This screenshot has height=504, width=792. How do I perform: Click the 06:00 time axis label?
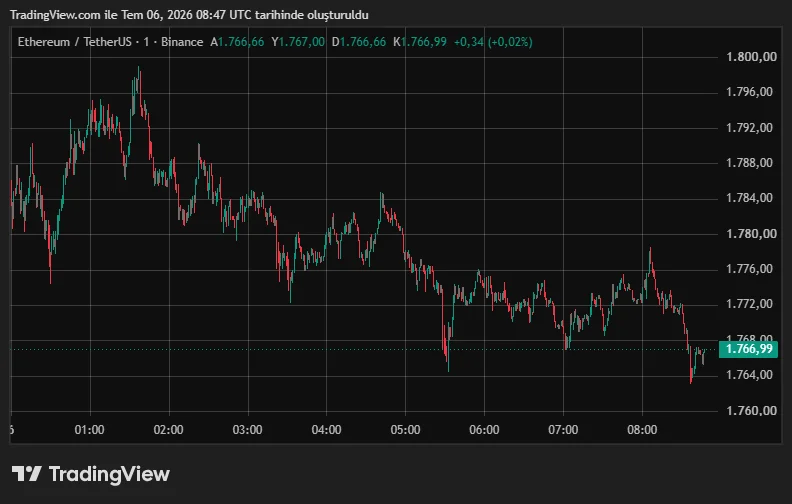pyautogui.click(x=484, y=430)
